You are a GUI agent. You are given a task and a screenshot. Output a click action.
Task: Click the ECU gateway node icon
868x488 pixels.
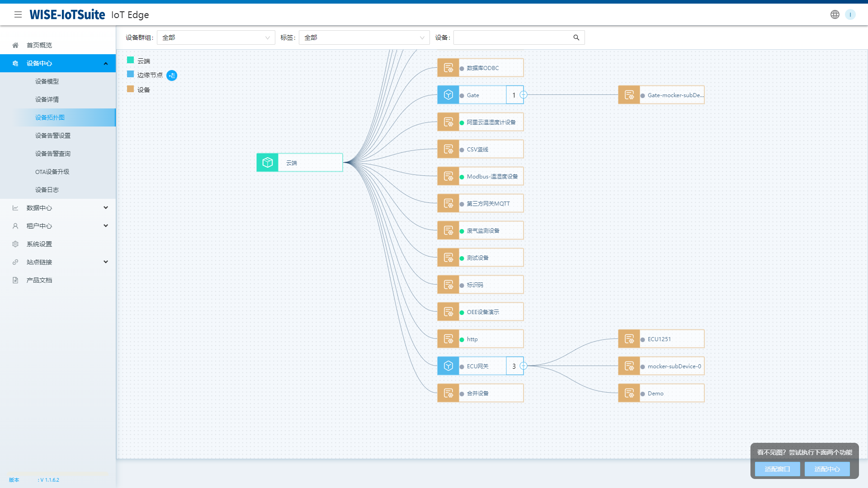448,366
